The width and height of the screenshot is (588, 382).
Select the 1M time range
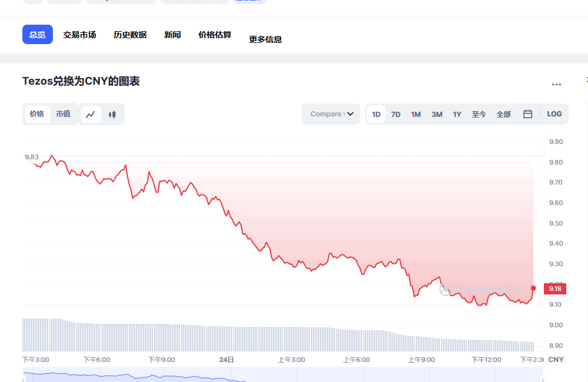416,115
